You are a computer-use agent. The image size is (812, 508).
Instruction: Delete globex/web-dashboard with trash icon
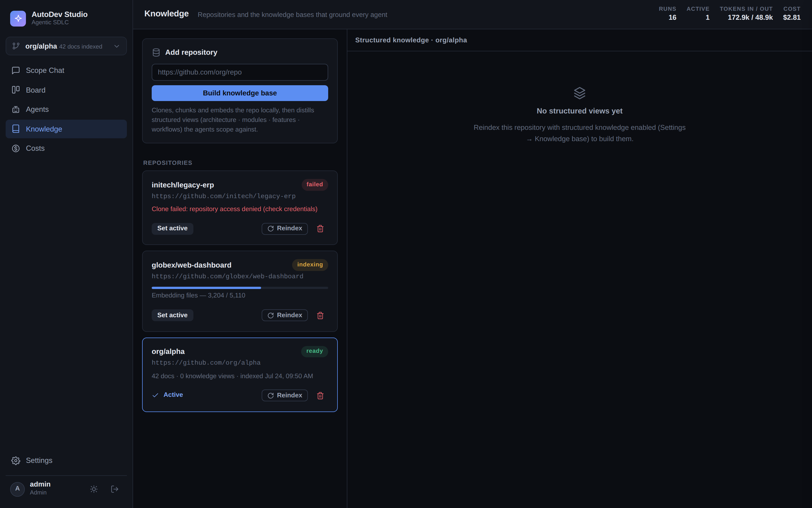tap(320, 315)
